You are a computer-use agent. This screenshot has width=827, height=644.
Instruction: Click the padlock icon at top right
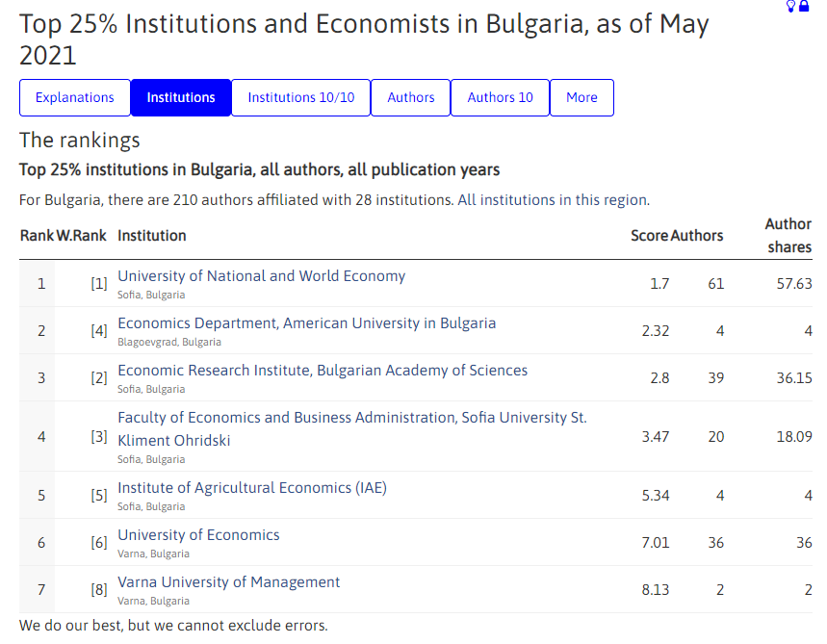pos(804,7)
